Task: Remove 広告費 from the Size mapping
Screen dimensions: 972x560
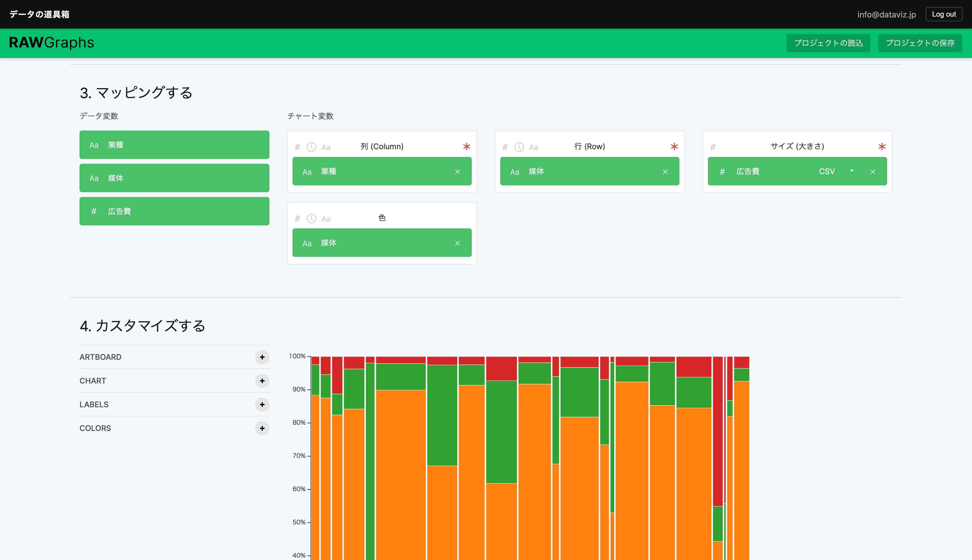Action: point(873,171)
